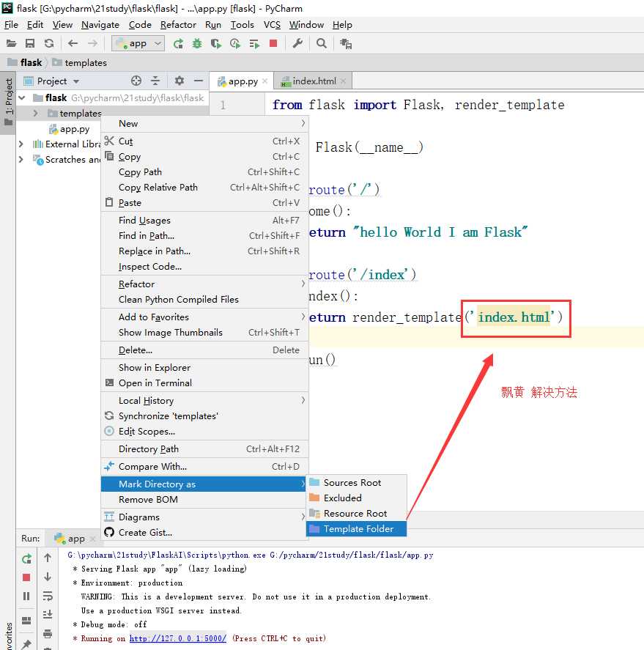Close the index.html editor tab
Image resolution: width=644 pixels, height=650 pixels.
[x=343, y=81]
